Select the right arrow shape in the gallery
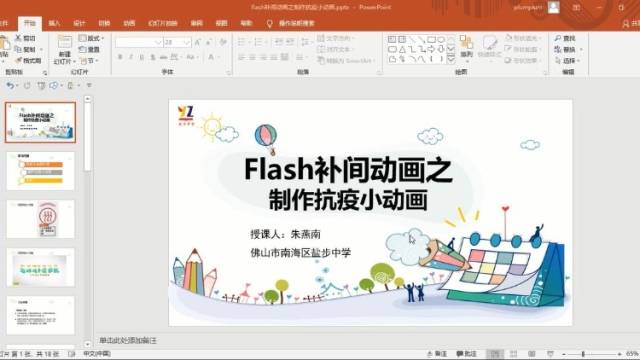Image resolution: width=640 pixels, height=360 pixels. (431, 49)
